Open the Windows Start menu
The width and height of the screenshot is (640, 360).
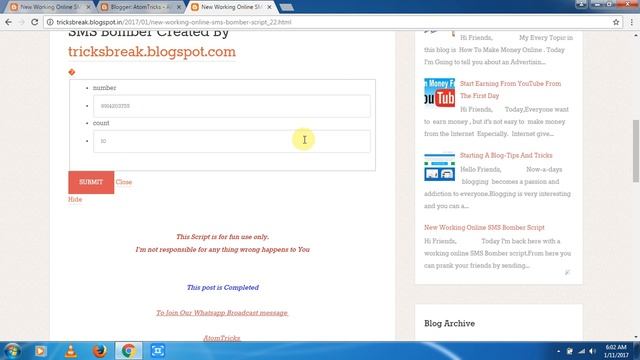pos(12,351)
